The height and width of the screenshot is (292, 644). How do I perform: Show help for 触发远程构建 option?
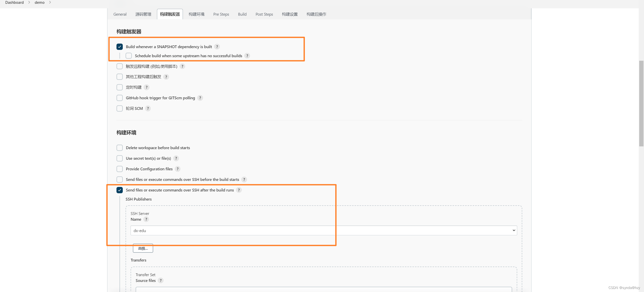pos(182,66)
